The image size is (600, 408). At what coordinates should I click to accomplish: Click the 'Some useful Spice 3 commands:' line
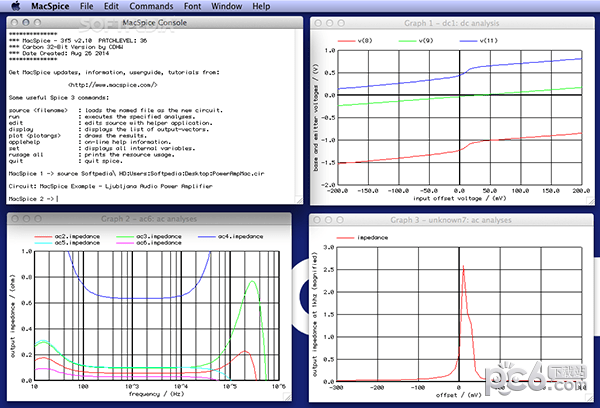(59, 98)
